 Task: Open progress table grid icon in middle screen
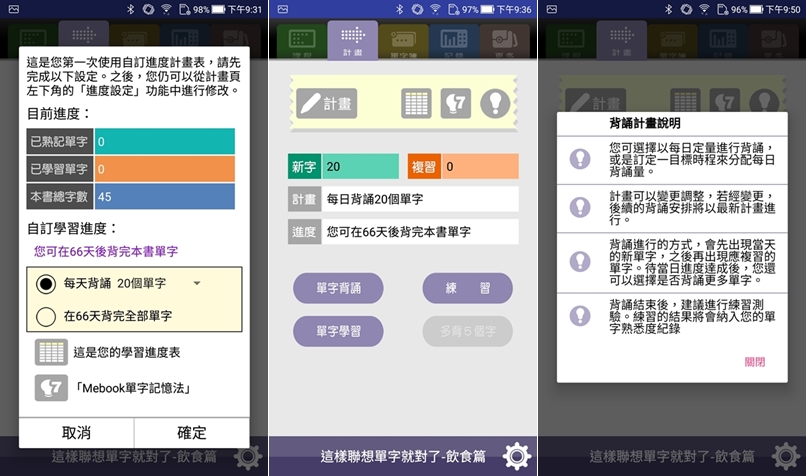pyautogui.click(x=416, y=104)
